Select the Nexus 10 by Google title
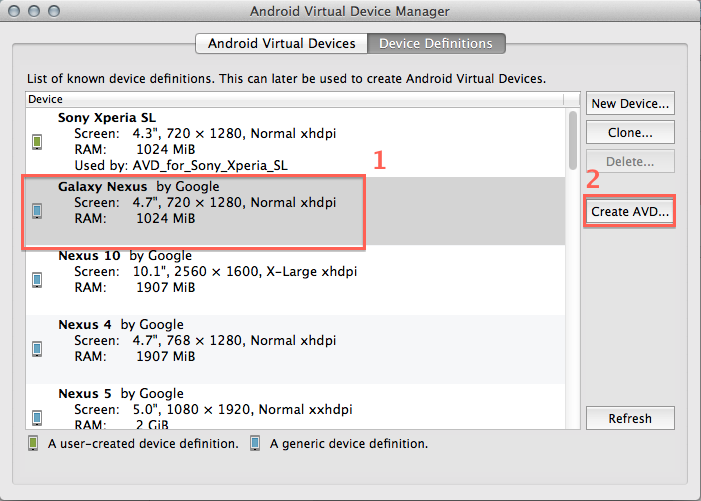Viewport: 701px width, 501px height. coord(125,256)
